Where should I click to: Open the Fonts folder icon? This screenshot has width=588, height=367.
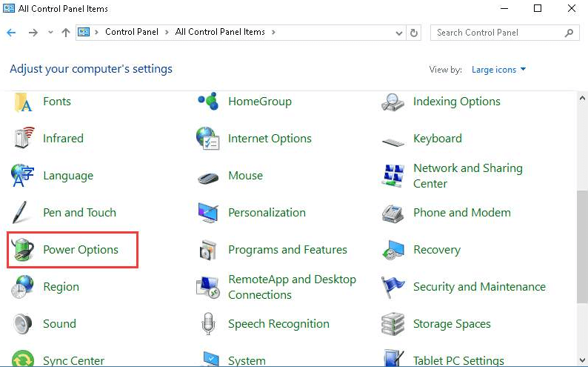(23, 102)
